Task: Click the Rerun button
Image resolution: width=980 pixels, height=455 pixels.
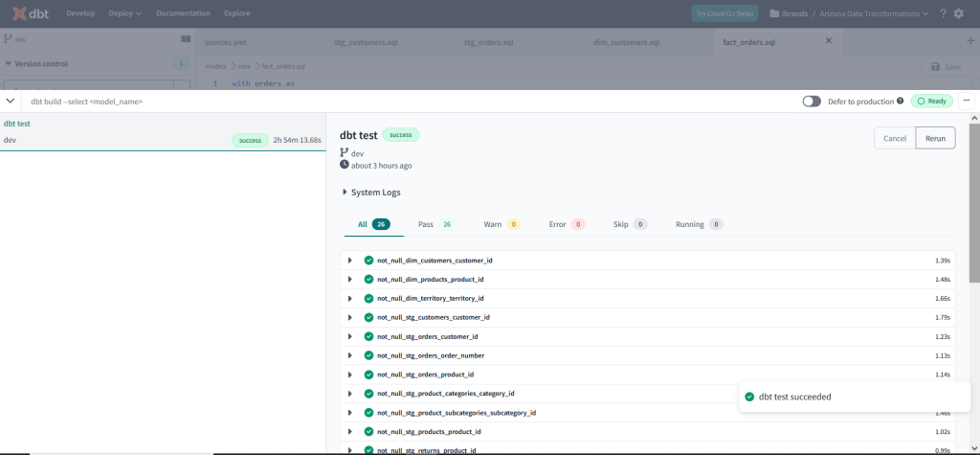Action: tap(935, 138)
